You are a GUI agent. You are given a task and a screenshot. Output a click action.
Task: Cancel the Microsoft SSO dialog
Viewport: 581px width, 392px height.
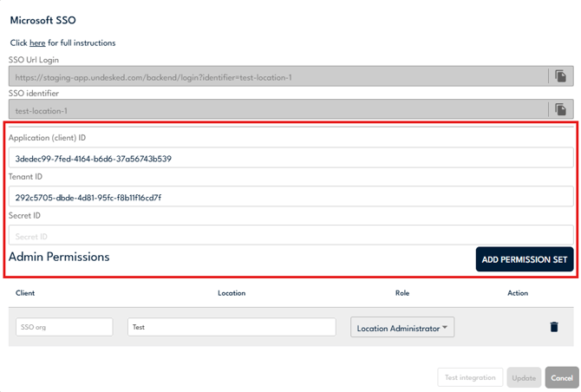562,377
